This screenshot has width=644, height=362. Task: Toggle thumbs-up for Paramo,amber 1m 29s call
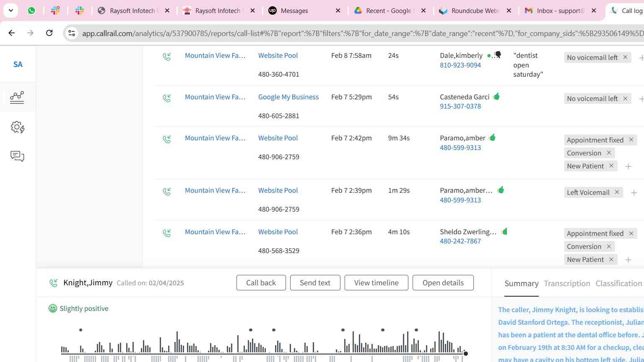point(501,190)
